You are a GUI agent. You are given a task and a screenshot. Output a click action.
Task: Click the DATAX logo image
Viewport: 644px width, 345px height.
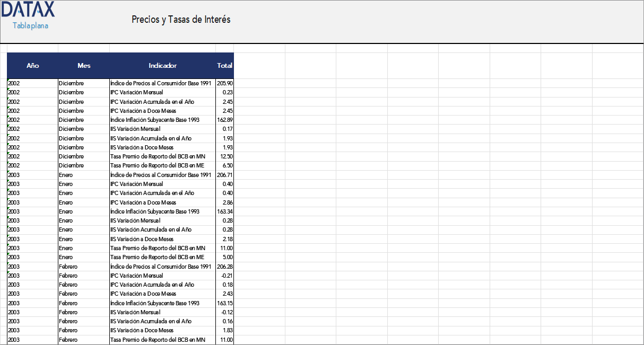point(28,9)
